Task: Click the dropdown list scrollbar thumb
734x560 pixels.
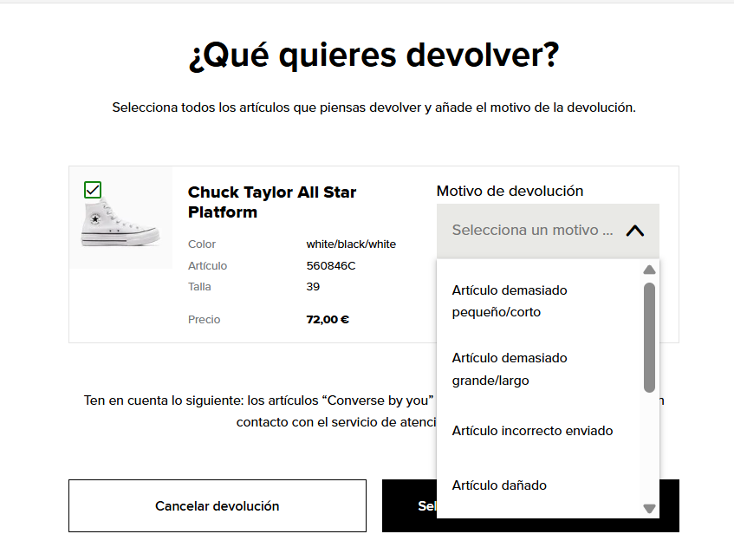Action: click(x=649, y=337)
